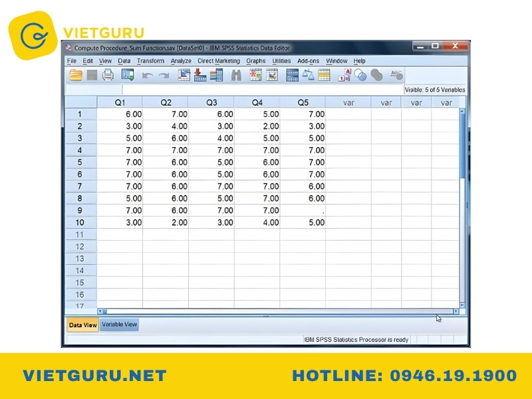Select the Data View tab
The width and height of the screenshot is (532, 399).
82,325
